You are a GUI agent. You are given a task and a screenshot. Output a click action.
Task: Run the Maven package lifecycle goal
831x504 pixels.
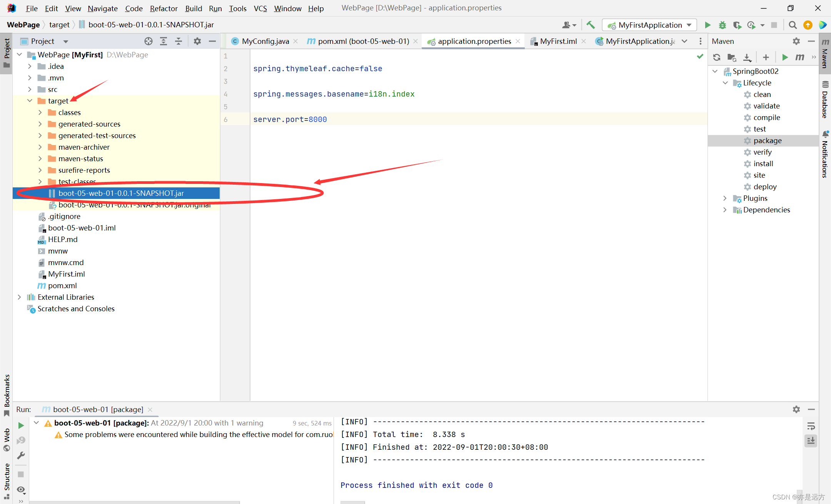pos(767,140)
